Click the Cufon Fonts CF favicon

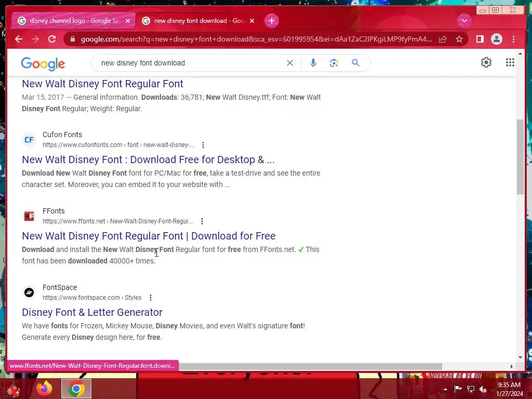pyautogui.click(x=29, y=140)
